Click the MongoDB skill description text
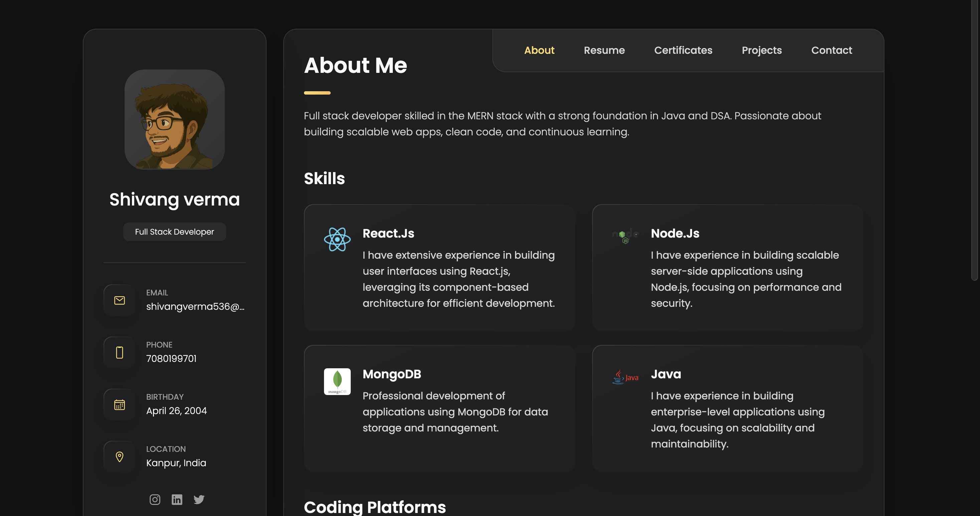 click(455, 412)
